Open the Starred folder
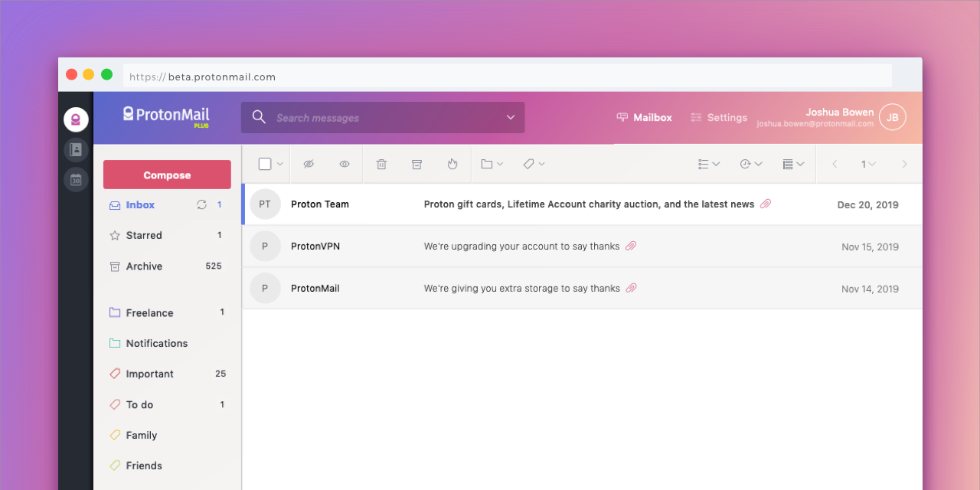The width and height of the screenshot is (980, 490). tap(144, 235)
